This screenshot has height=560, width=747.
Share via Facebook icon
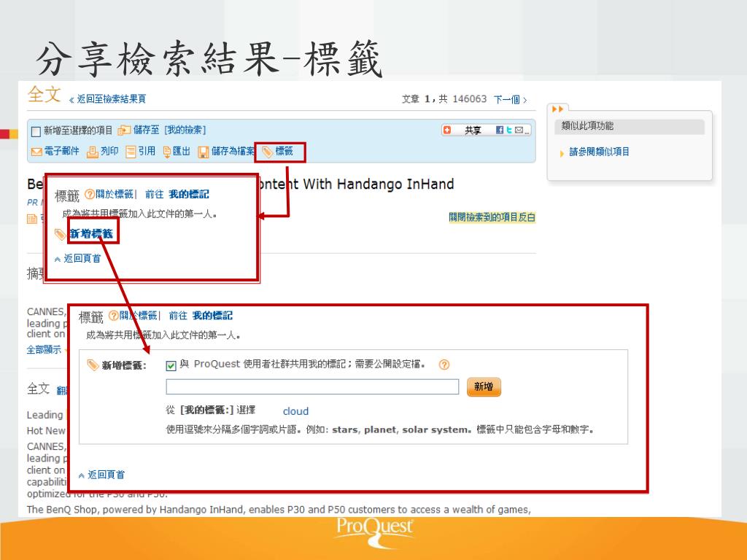tap(499, 130)
